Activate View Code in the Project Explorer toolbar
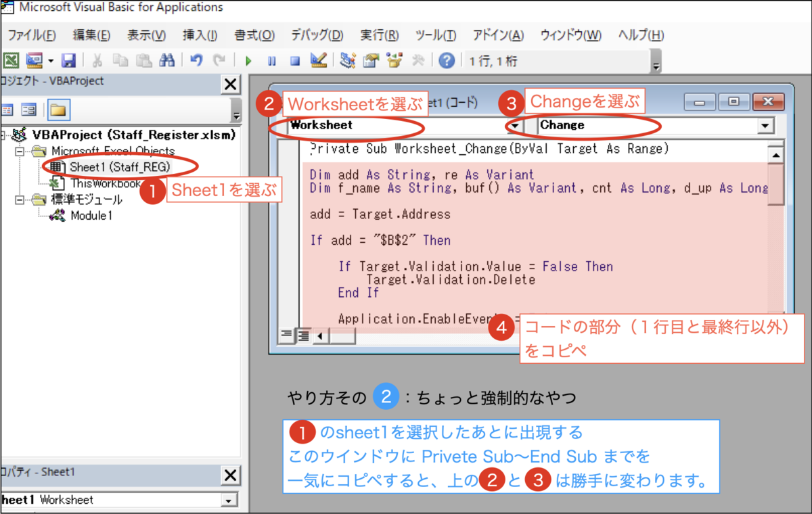This screenshot has height=514, width=812. (x=9, y=110)
